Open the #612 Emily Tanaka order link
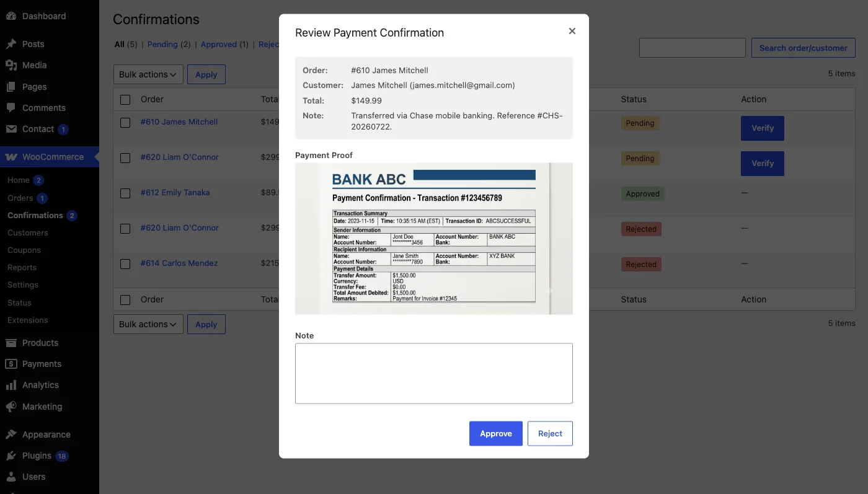This screenshot has width=868, height=494. coord(175,193)
